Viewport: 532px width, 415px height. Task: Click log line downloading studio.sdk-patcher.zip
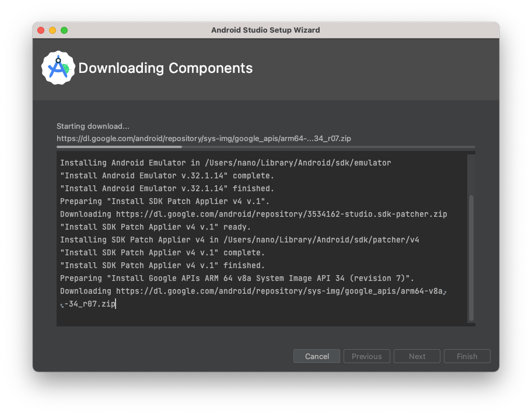[253, 214]
